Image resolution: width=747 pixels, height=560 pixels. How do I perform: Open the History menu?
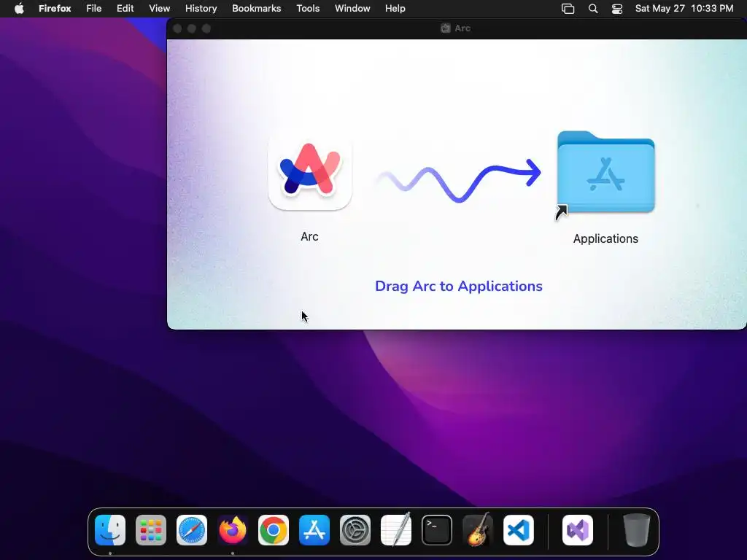coord(201,9)
